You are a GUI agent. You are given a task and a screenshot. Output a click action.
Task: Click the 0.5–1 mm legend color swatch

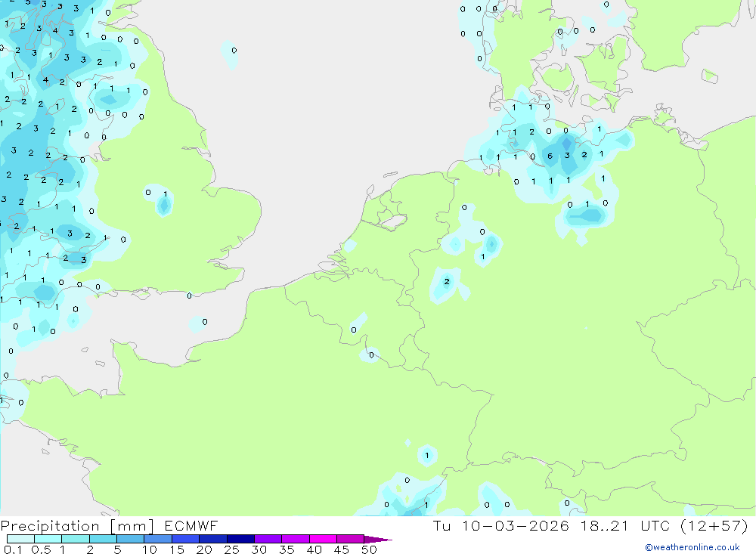click(x=48, y=539)
